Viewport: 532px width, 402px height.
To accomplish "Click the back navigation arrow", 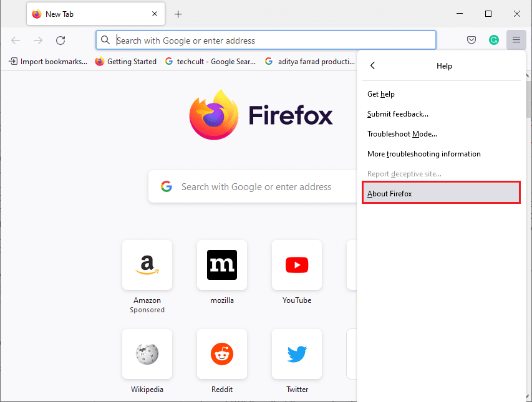I will 16,41.
